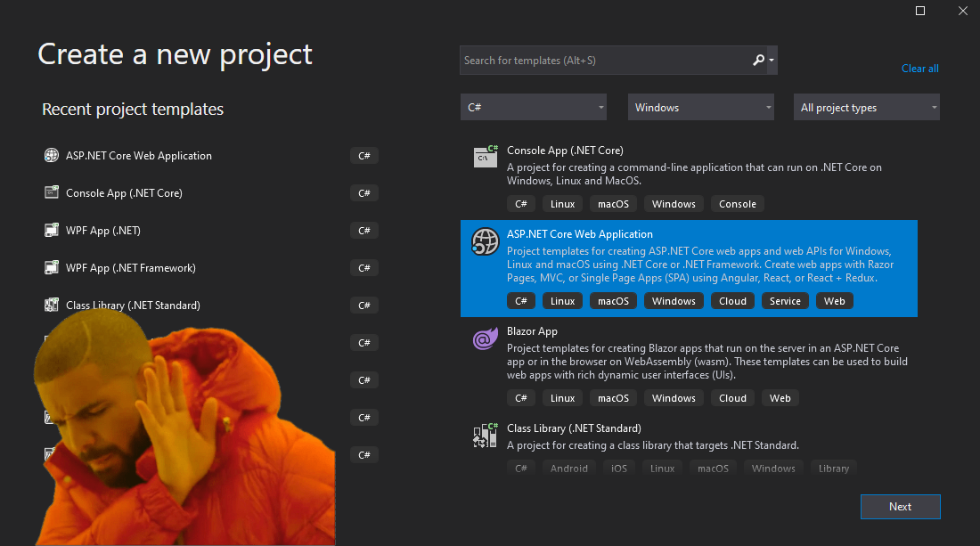This screenshot has width=980, height=546.
Task: Click the Web tag on ASP.NET Core template
Action: coord(835,301)
